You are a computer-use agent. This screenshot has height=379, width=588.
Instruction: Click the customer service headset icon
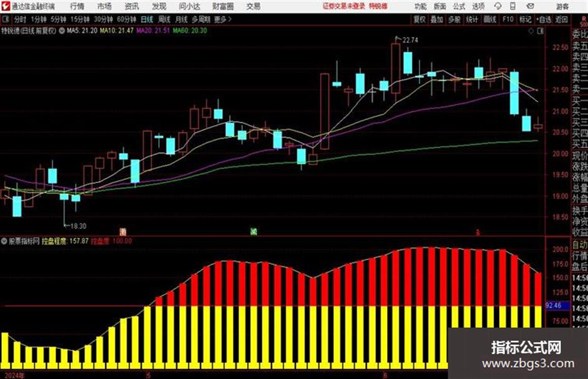[x=498, y=6]
